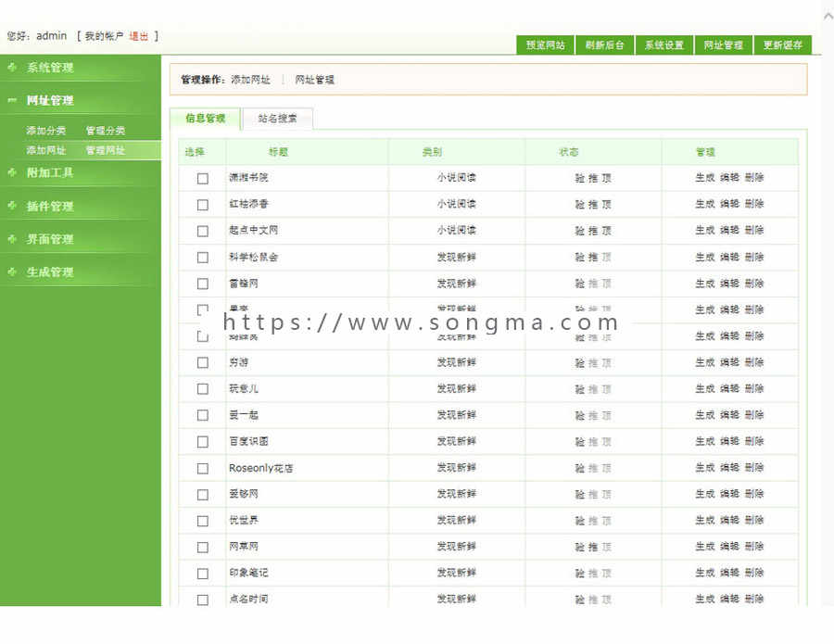Click 生成 for the 科学松鼠会 row
Screen dimensions: 834x644
pyautogui.click(x=705, y=257)
